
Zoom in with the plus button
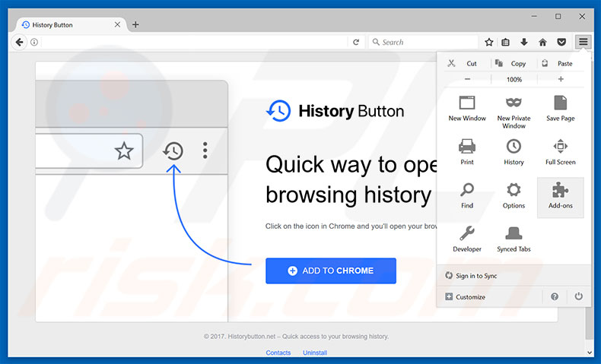click(561, 79)
